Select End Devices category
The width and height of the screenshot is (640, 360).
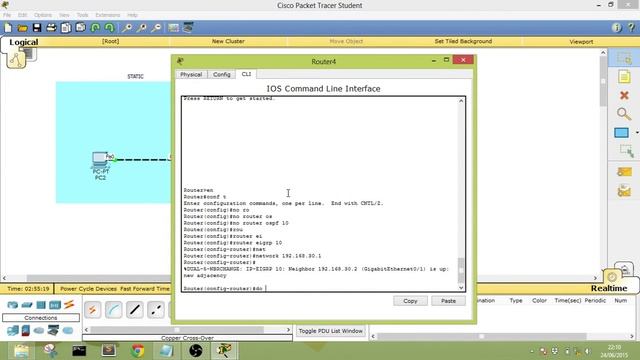coord(13,330)
